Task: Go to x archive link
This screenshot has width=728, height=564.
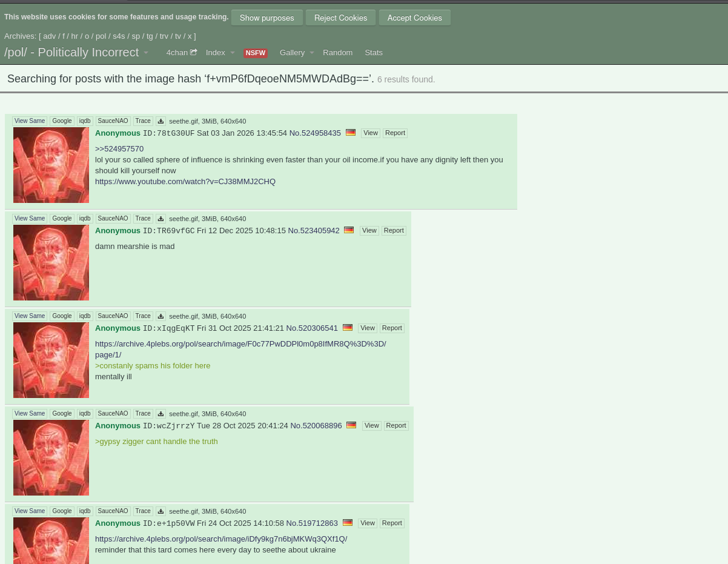Action: 190,36
